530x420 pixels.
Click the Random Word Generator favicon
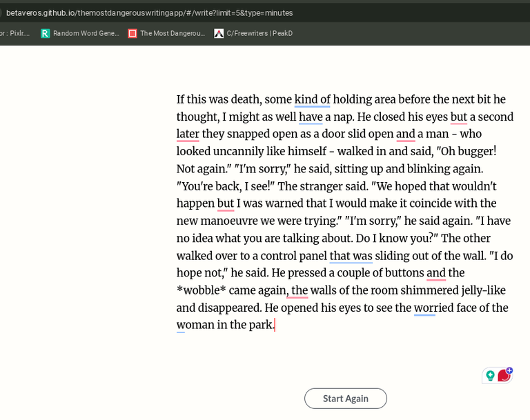coord(46,33)
